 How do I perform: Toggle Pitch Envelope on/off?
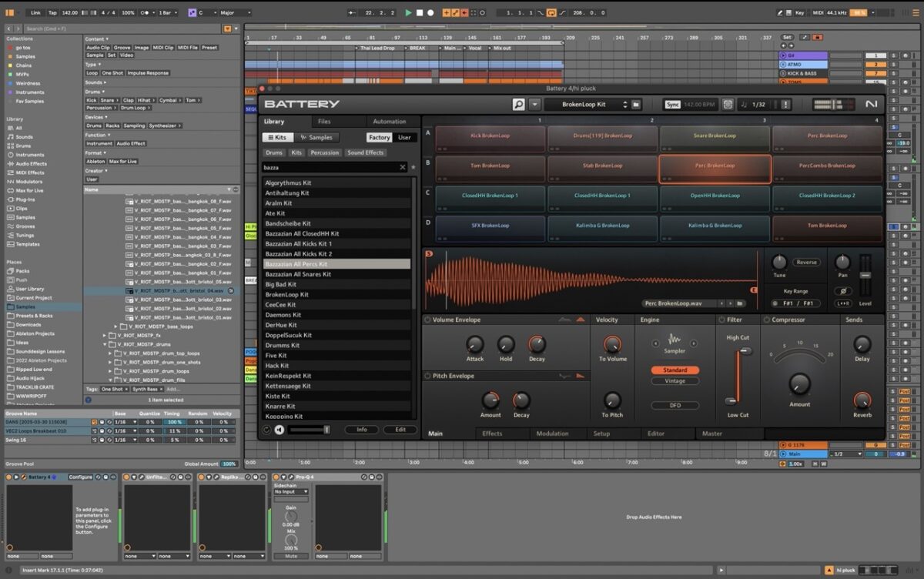pos(427,376)
